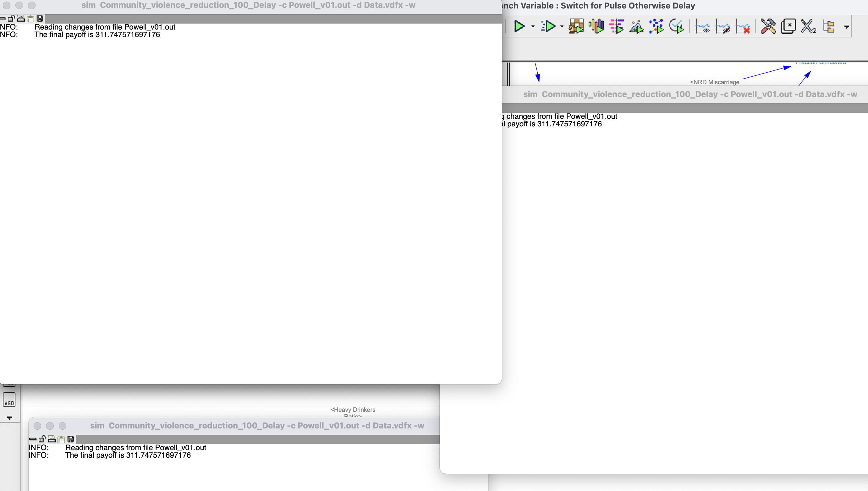Run mountain-flag MCMC simulation icon

(x=636, y=26)
